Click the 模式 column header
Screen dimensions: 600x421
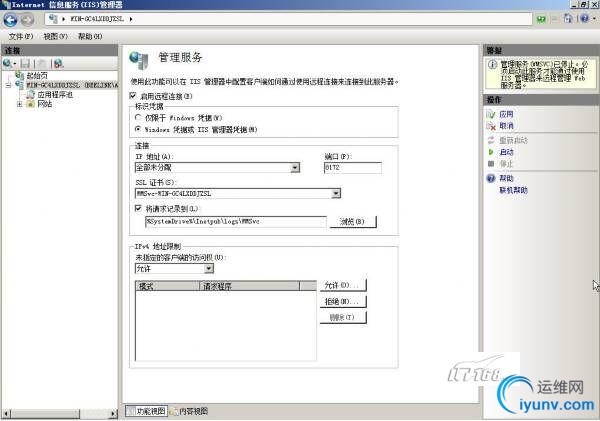(x=168, y=286)
